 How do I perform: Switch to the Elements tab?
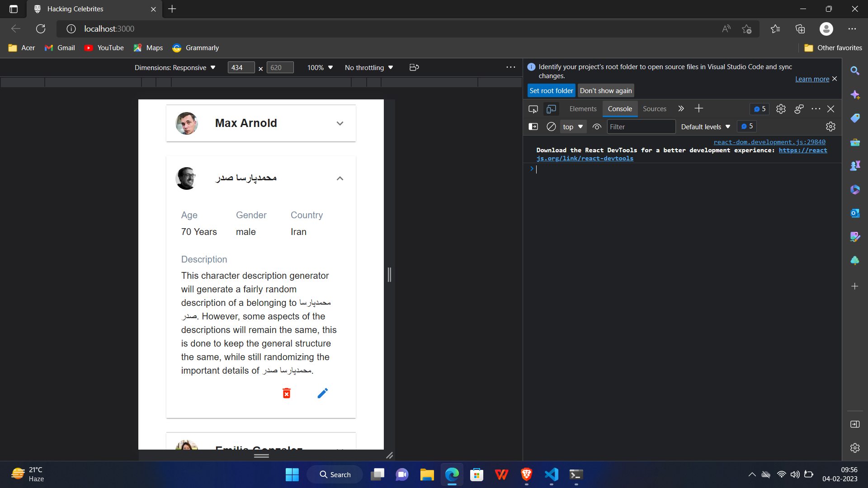(583, 108)
